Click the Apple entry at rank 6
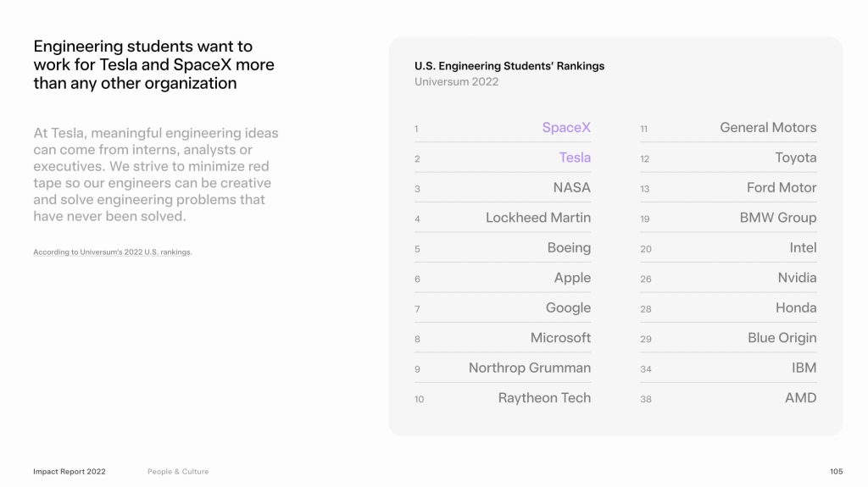The image size is (868, 487). pyautogui.click(x=503, y=278)
